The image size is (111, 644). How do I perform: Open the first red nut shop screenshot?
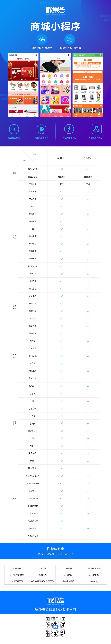(23, 85)
